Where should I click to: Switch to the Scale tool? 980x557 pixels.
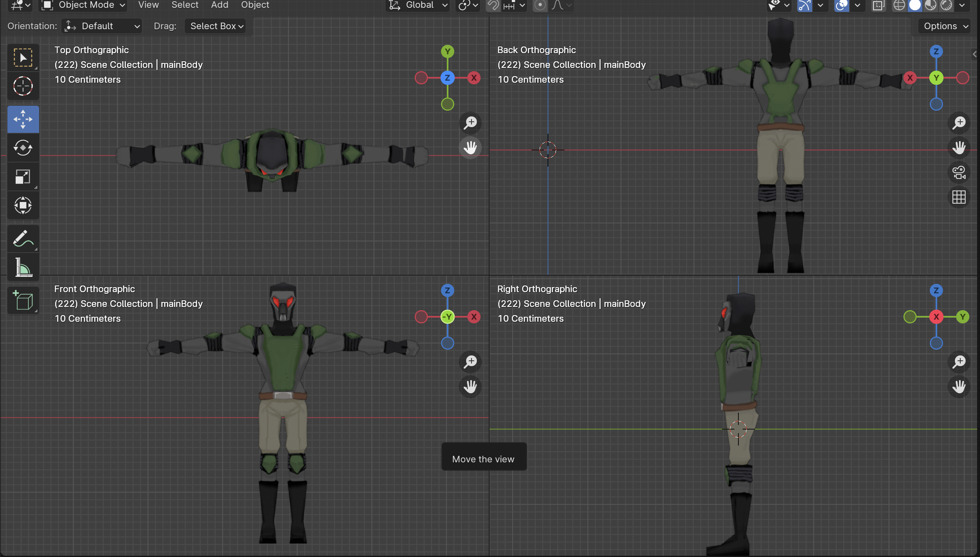click(x=23, y=177)
